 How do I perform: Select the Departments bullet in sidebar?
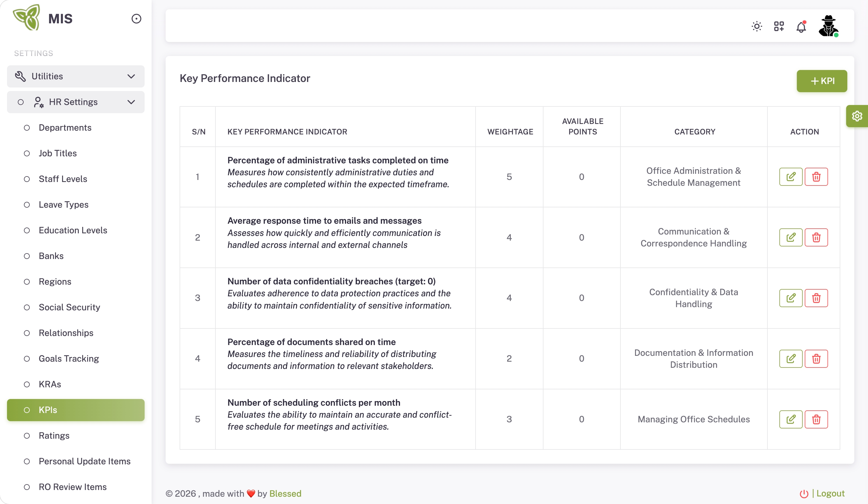[x=27, y=128]
